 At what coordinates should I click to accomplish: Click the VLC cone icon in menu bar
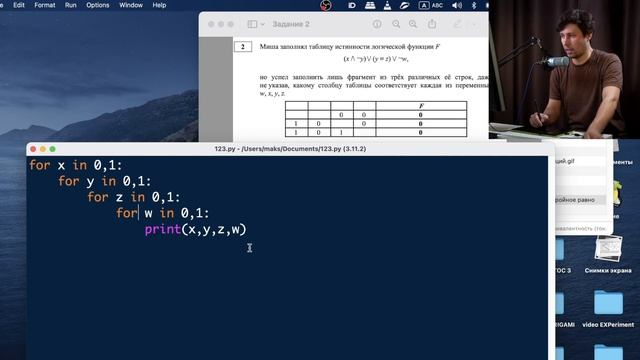[387, 5]
